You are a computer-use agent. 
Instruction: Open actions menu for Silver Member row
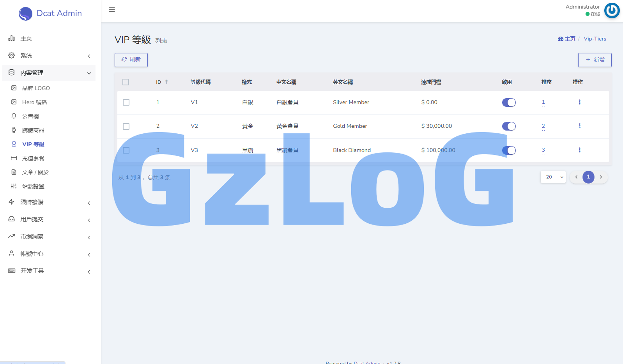pos(579,102)
